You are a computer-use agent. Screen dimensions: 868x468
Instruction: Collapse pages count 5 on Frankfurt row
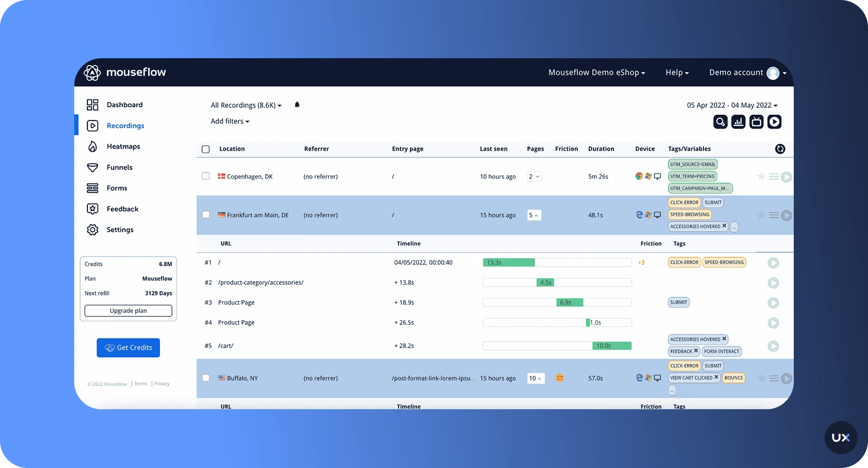click(x=534, y=215)
